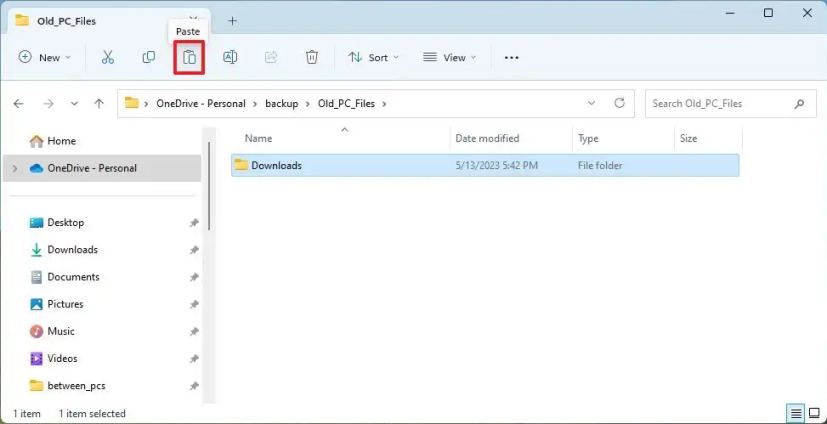Switch to large thumbnails view in status bar

813,413
